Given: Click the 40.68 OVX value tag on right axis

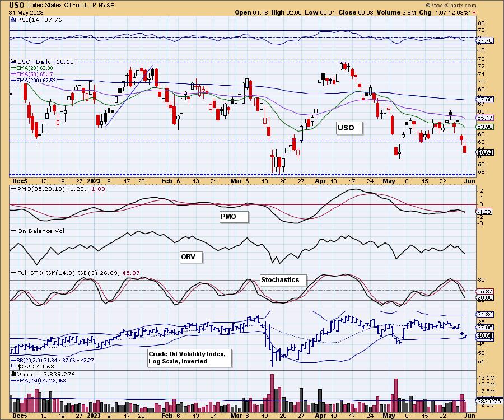Looking at the screenshot, I should click(x=484, y=335).
